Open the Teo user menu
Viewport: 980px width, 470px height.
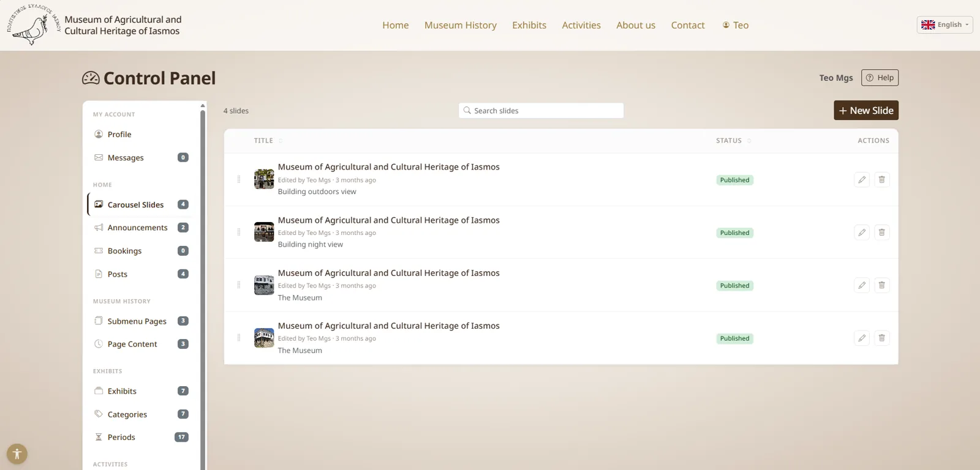736,25
